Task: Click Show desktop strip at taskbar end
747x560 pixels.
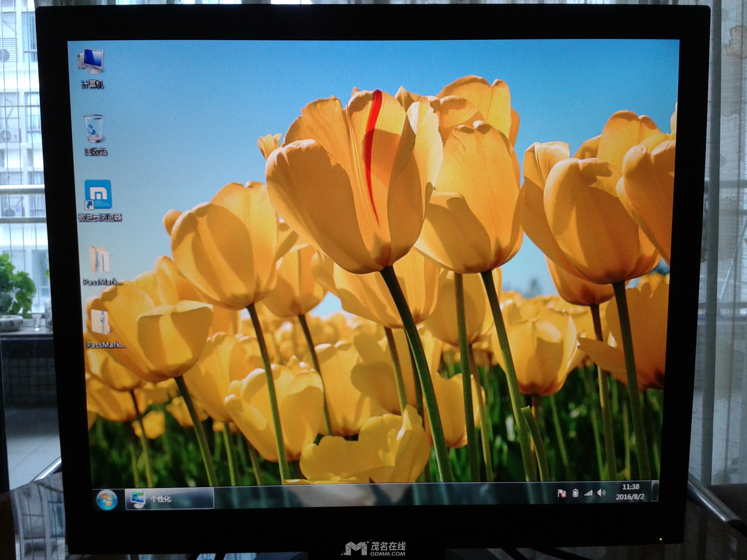Action: 655,491
